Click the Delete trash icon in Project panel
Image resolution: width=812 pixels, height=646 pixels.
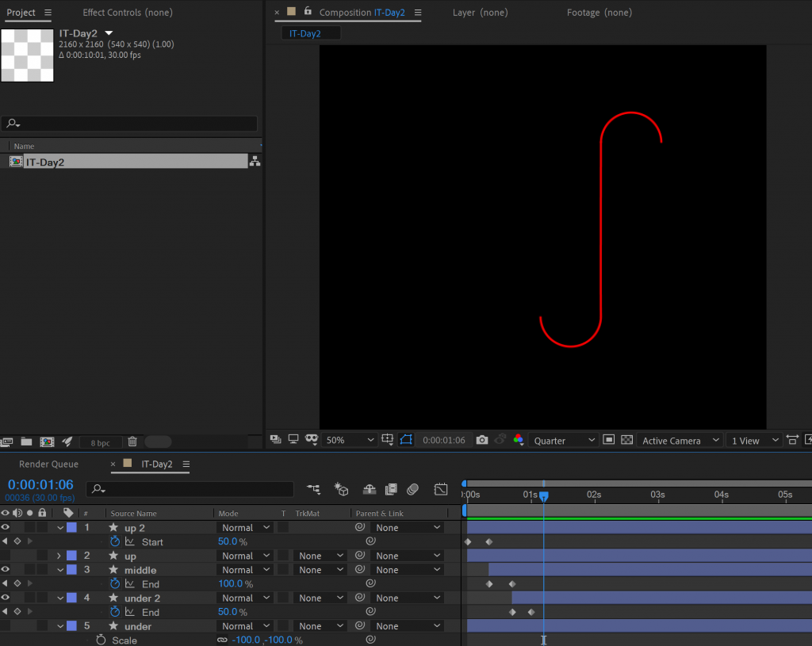pyautogui.click(x=132, y=441)
